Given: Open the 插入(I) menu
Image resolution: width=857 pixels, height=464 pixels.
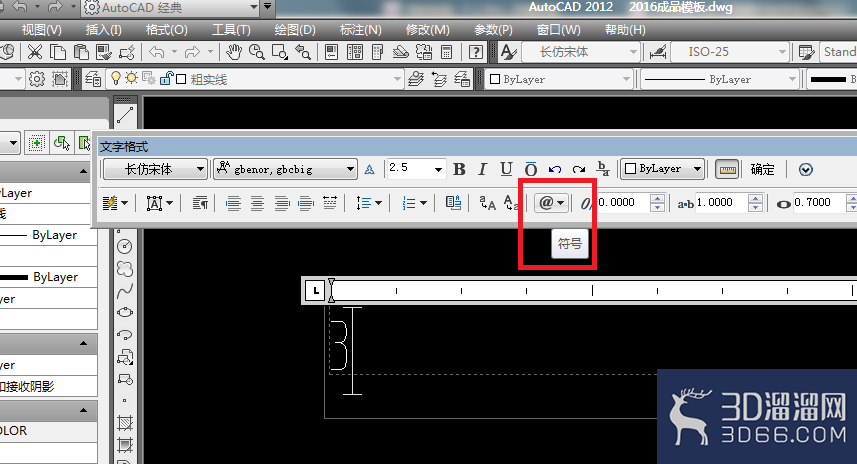Looking at the screenshot, I should pos(103,30).
